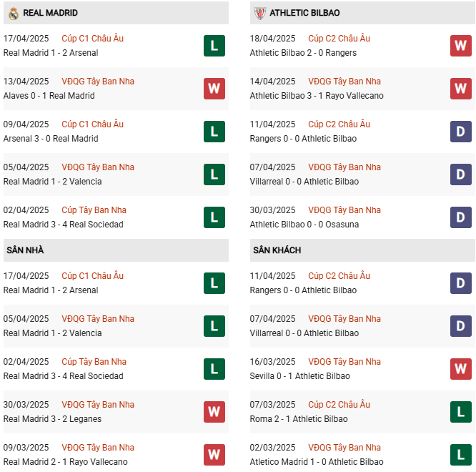Click the L badge for Atletico Madrid match

click(460, 455)
